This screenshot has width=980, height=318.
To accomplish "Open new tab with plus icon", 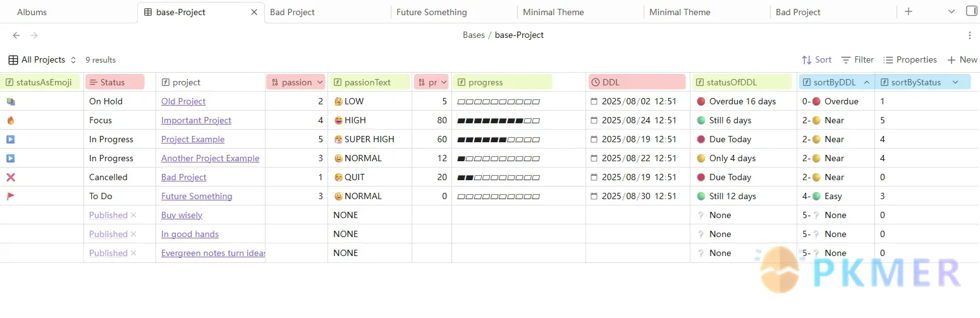I will click(x=909, y=11).
